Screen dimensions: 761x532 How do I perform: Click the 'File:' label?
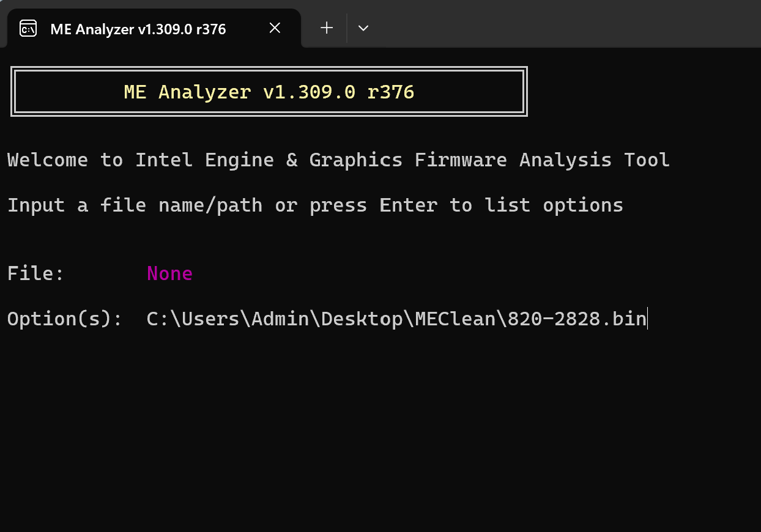[35, 273]
